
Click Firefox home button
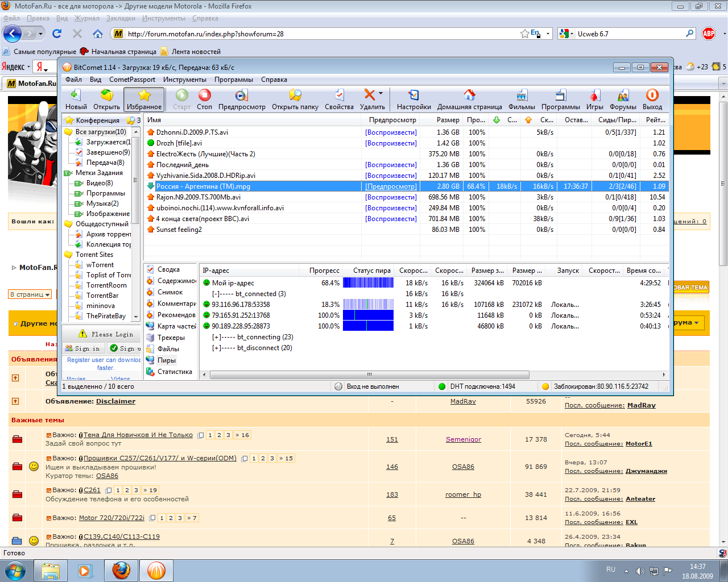(98, 34)
